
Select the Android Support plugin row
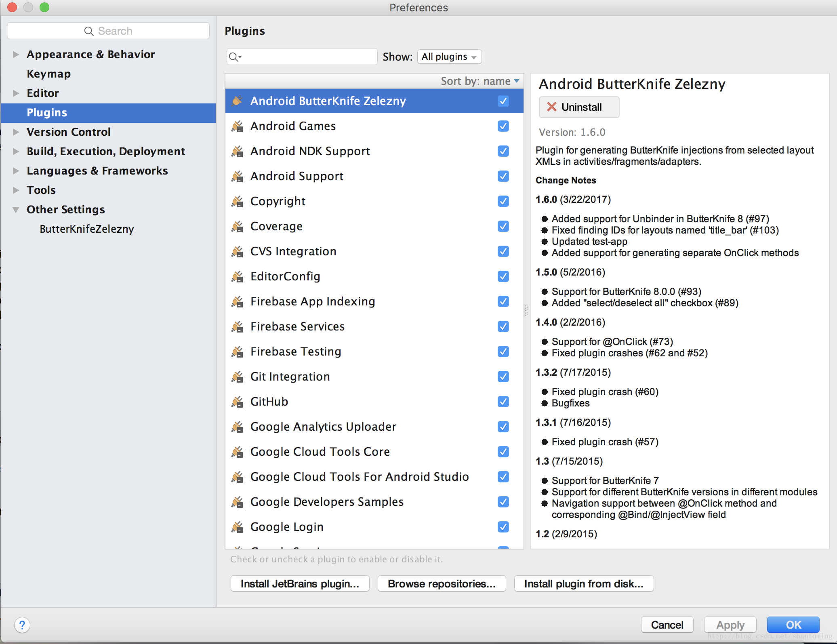(374, 176)
